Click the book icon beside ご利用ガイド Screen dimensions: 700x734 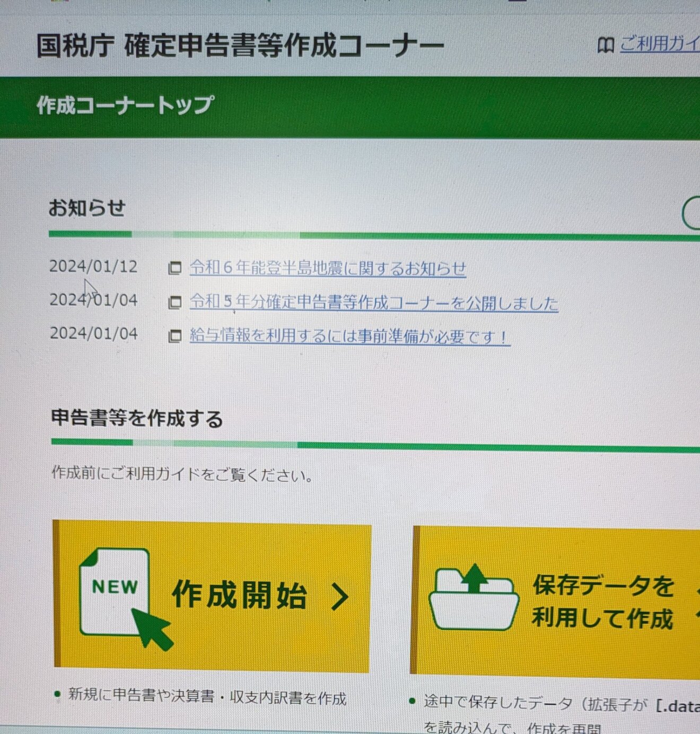pyautogui.click(x=605, y=45)
